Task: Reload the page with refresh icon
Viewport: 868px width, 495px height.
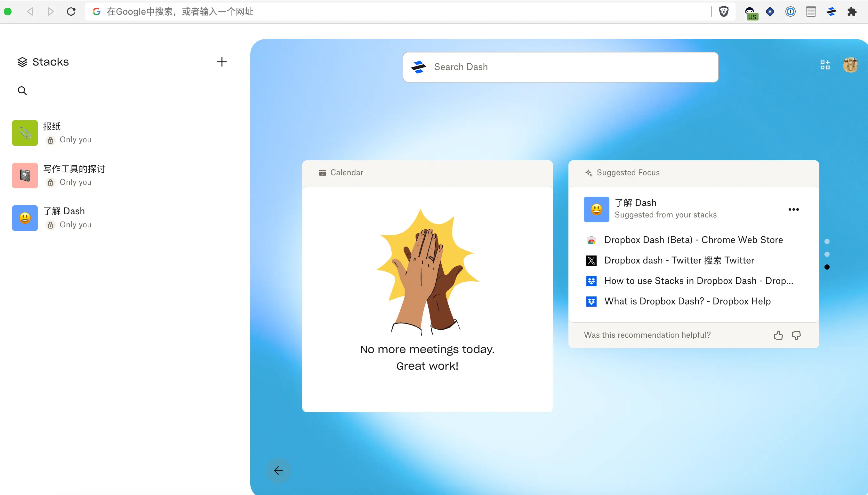Action: [71, 12]
